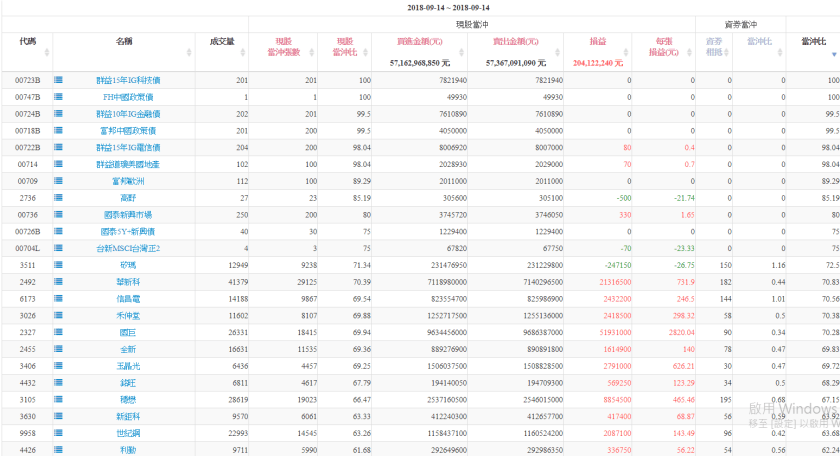Sort by 每張損益(元) column header
Viewport: 840px width, 456px height.
(x=664, y=46)
